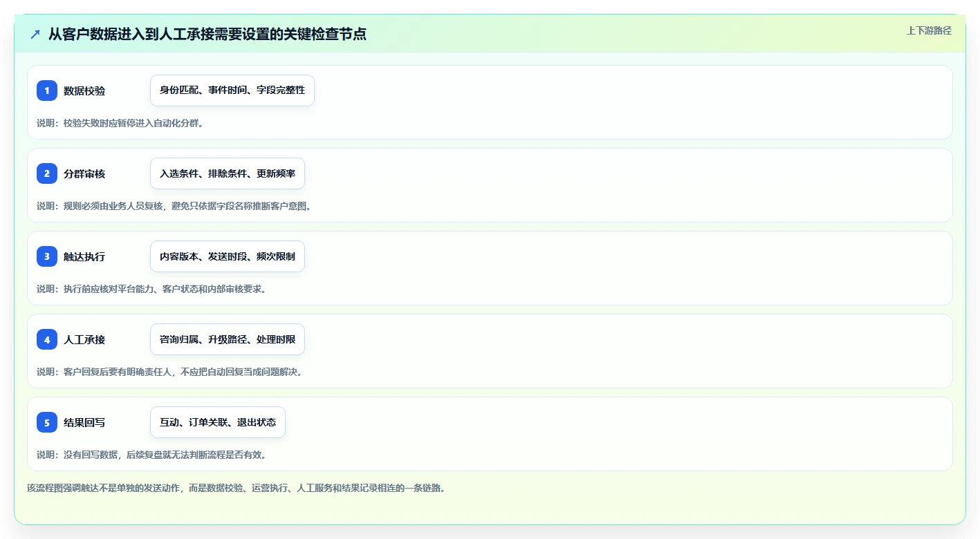Click the 身份匹配、事件时间、字段完整性 chip
Screen dimensions: 980x539
(232, 91)
